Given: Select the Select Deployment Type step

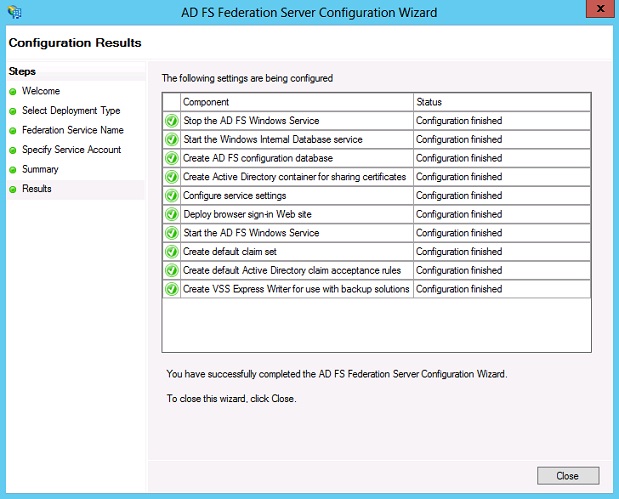Looking at the screenshot, I should coord(71,111).
